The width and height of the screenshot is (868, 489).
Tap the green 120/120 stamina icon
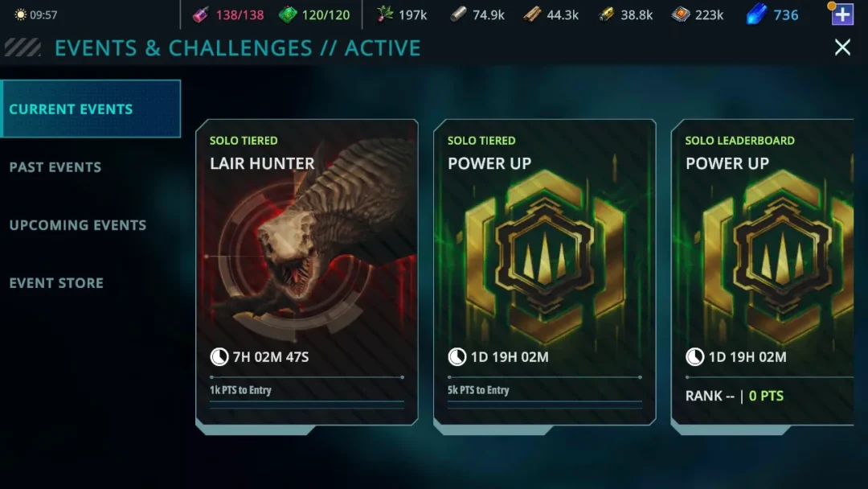pos(287,15)
